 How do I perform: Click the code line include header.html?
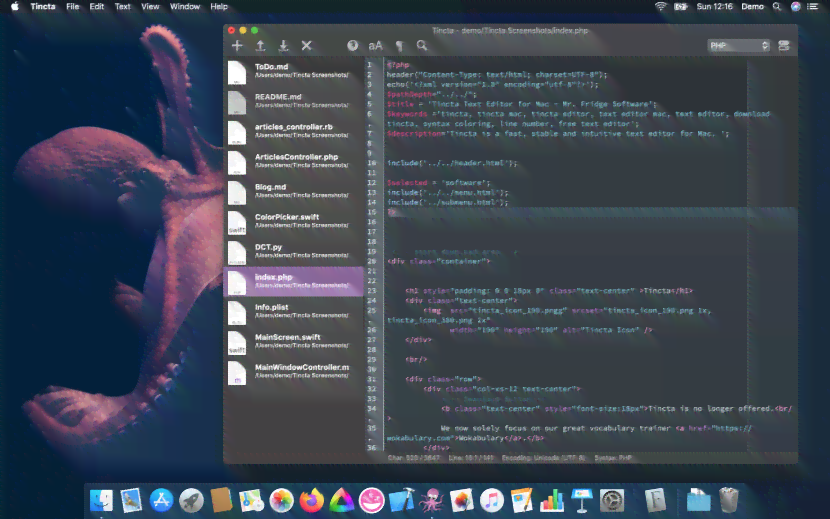coord(452,163)
